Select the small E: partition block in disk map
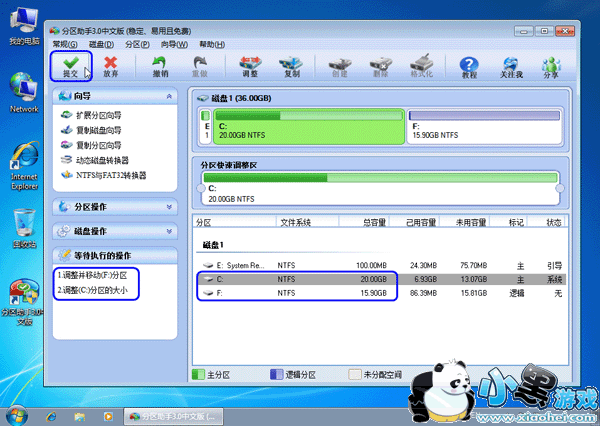The image size is (600, 426). tap(205, 127)
